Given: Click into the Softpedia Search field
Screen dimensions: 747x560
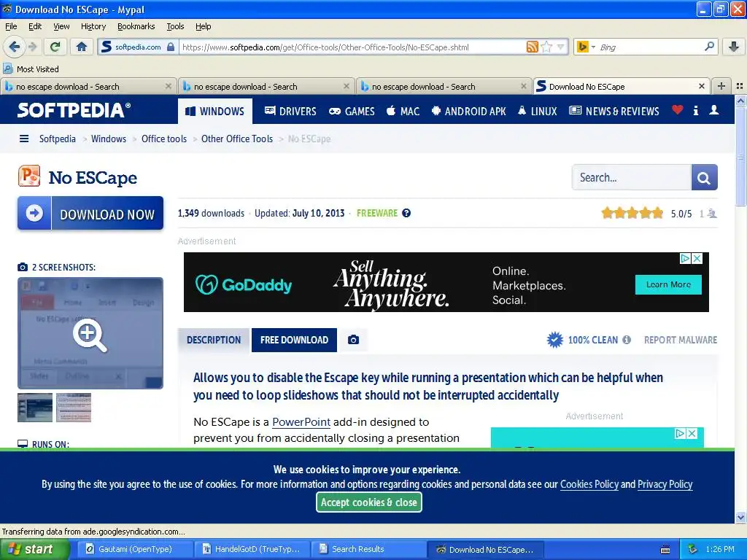Looking at the screenshot, I should 631,178.
